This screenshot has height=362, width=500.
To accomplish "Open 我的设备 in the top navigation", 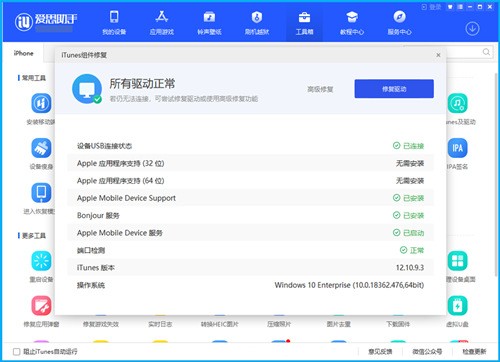I will (114, 23).
